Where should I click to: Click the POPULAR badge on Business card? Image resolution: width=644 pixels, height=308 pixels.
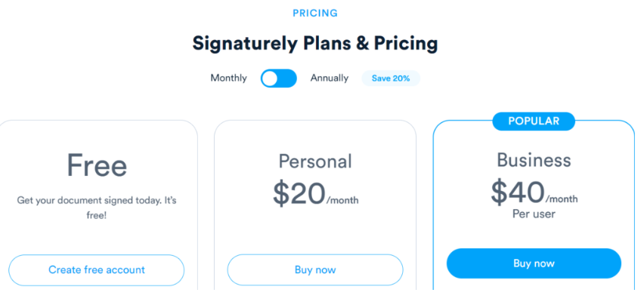pyautogui.click(x=534, y=121)
